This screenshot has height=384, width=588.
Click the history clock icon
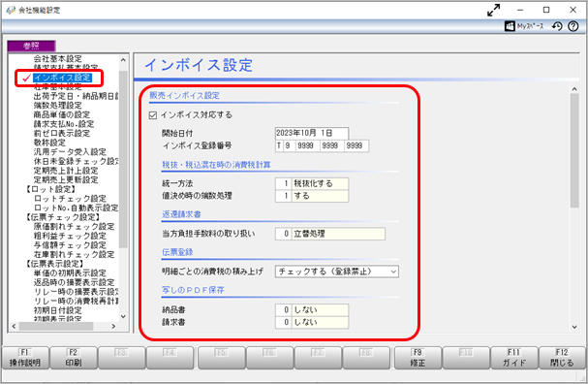coord(557,26)
